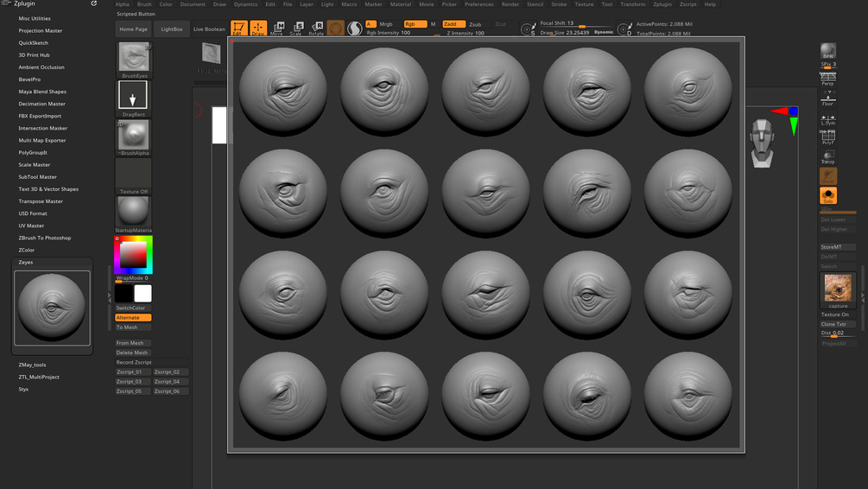Screen dimensions: 868x489
Task: Toggle the Rgb channel button
Action: 415,24
